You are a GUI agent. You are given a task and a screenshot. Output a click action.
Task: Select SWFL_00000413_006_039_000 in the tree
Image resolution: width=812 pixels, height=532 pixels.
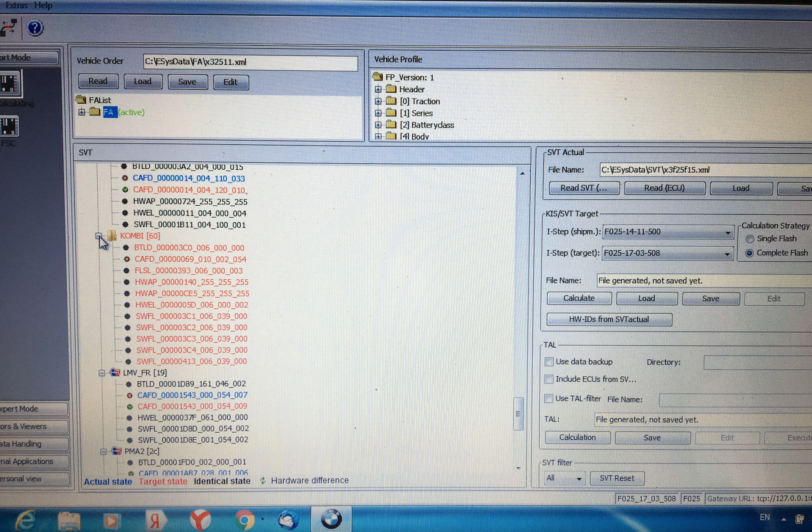(x=192, y=361)
